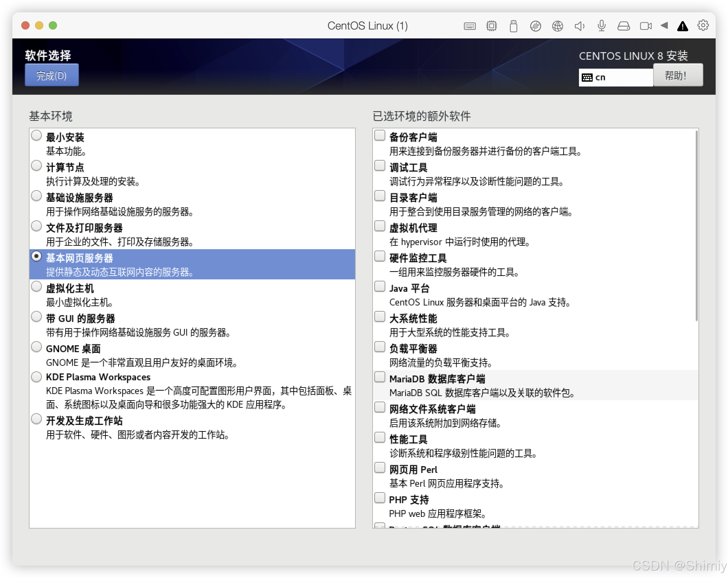The height and width of the screenshot is (578, 728).
Task: Click the 完成(D) done button
Action: 52,75
